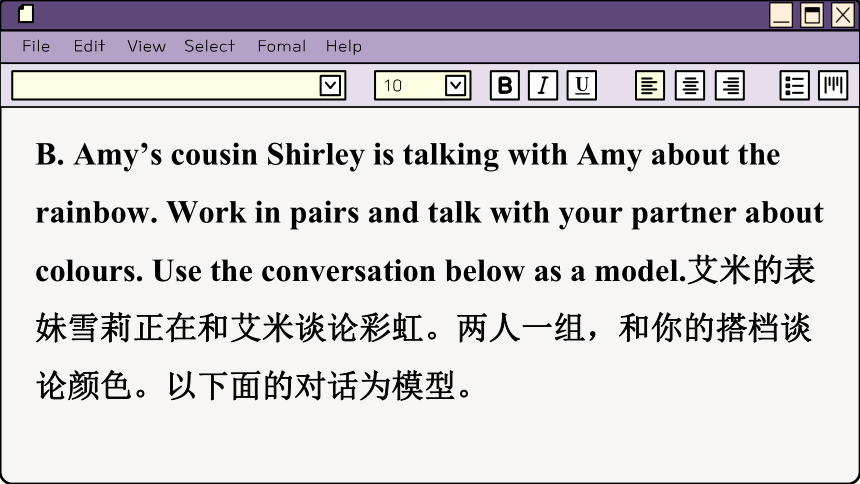Close the editor window

click(843, 15)
